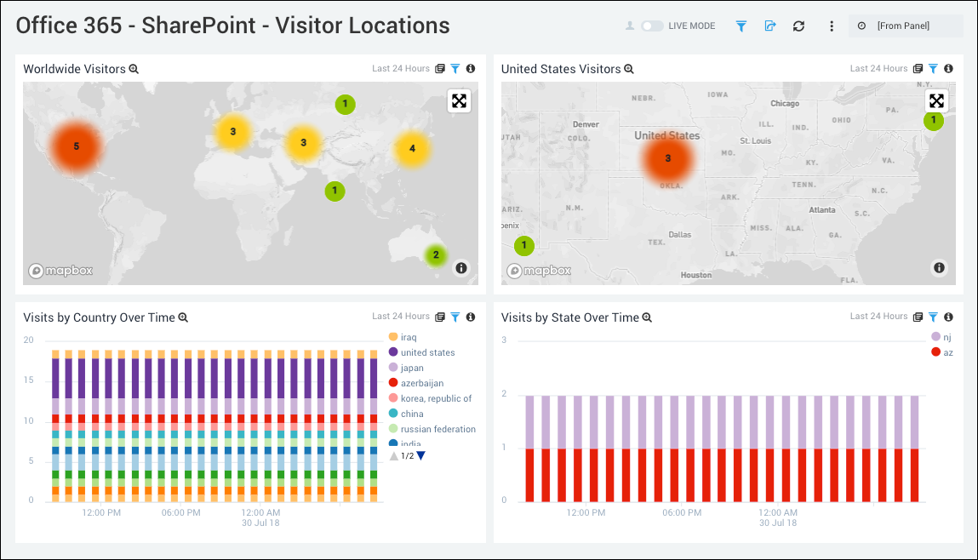Expand the Worldwide Visitors map to fullscreen
This screenshot has width=978, height=560.
(460, 100)
